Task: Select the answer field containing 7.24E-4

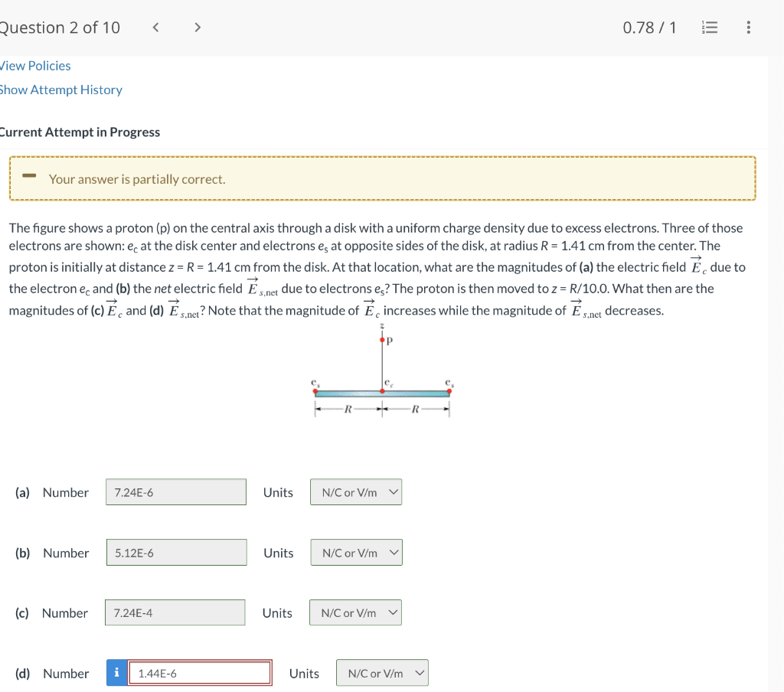Action: point(175,612)
